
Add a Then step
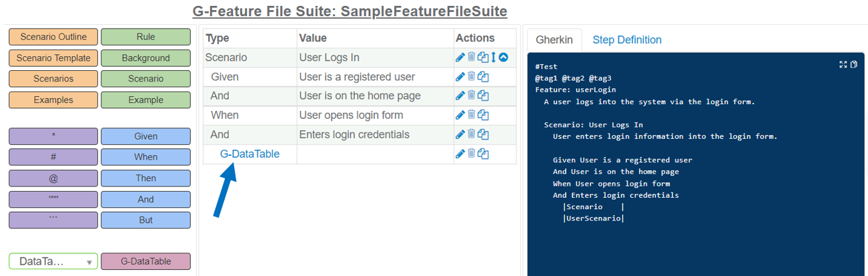point(145,178)
